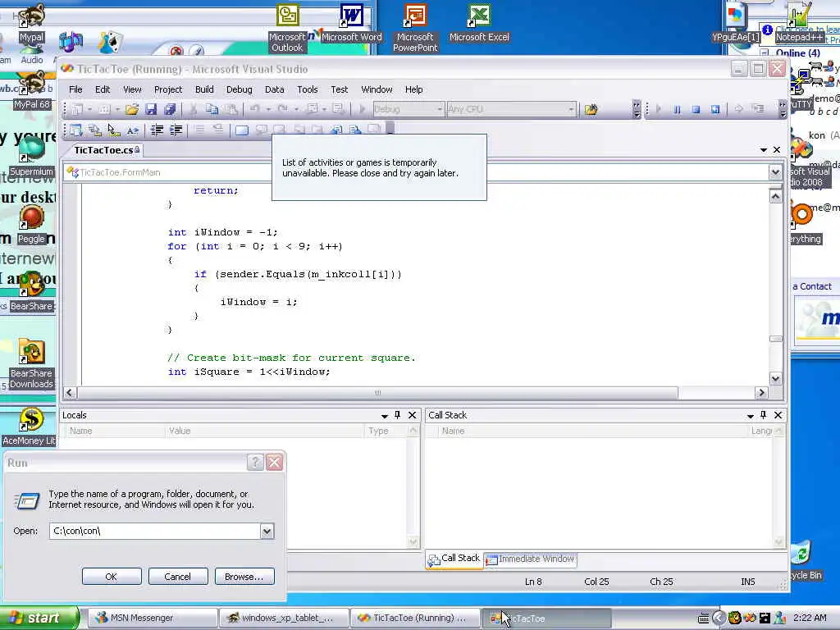
Task: Open the Run dialog Open history dropdown
Action: coord(267,531)
